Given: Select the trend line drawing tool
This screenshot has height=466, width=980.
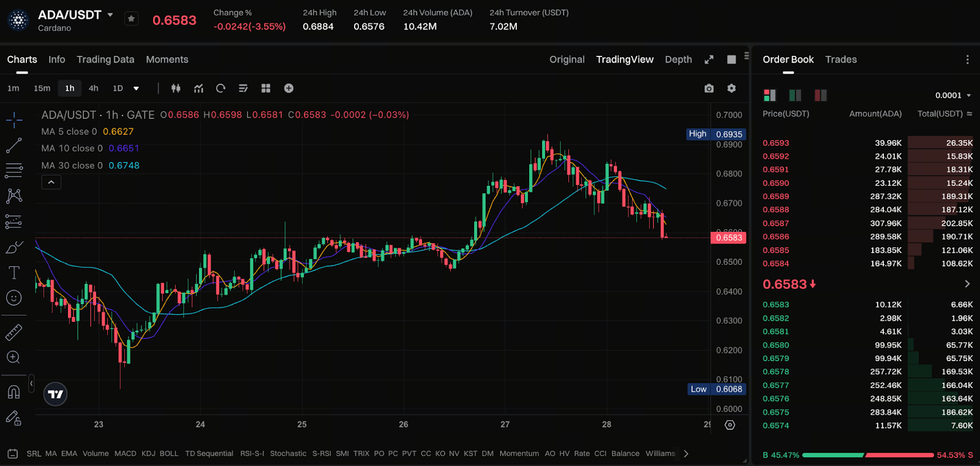Looking at the screenshot, I should (13, 145).
